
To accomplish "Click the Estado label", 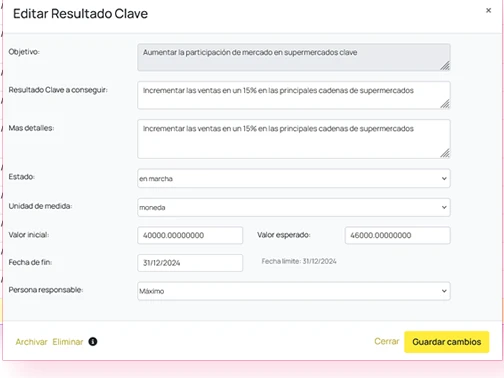I will (22, 177).
